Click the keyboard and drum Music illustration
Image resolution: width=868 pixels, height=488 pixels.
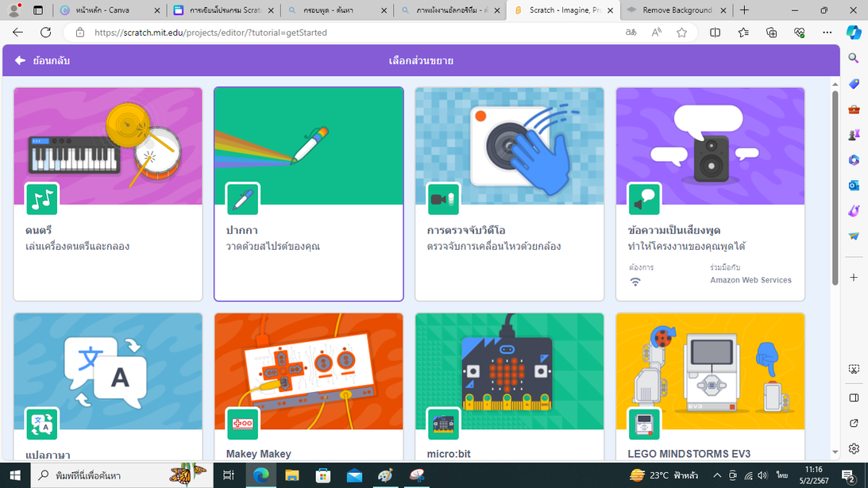108,146
